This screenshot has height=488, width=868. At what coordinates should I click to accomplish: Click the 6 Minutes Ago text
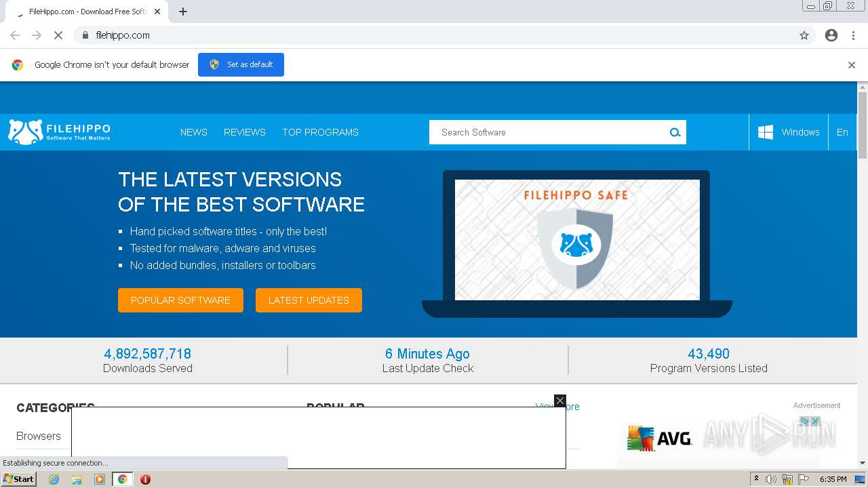pos(427,354)
